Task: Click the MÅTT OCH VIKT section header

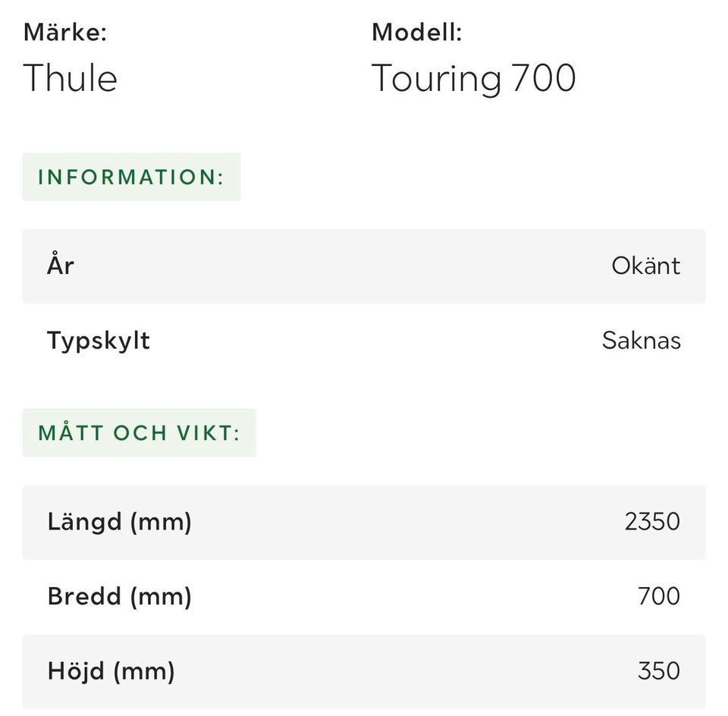Action: pos(139,433)
